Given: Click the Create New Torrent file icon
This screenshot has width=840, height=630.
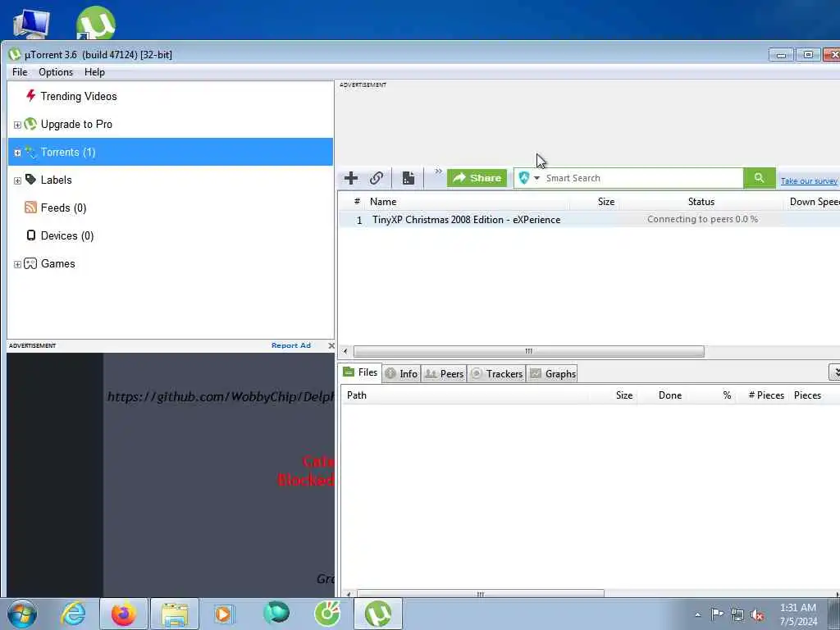Looking at the screenshot, I should click(409, 178).
